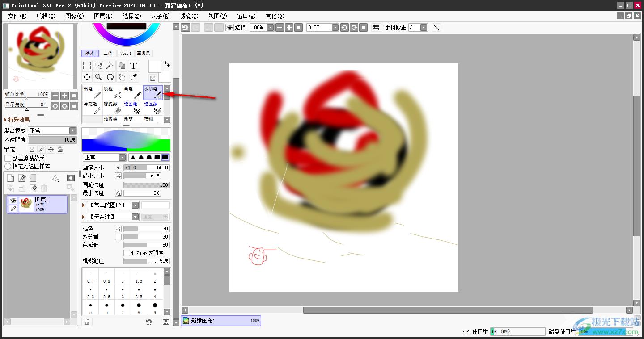
Task: Create a new linework layer
Action: (x=22, y=178)
